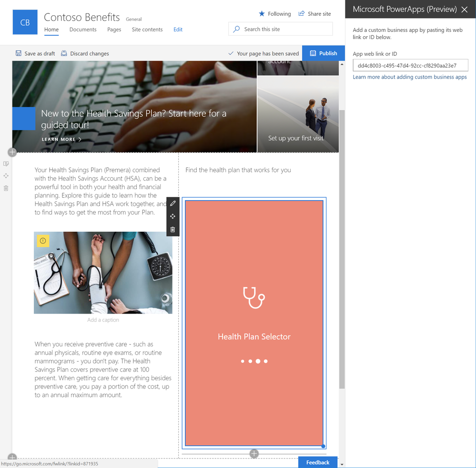Click the Following star icon
Image resolution: width=476 pixels, height=468 pixels.
tap(262, 14)
